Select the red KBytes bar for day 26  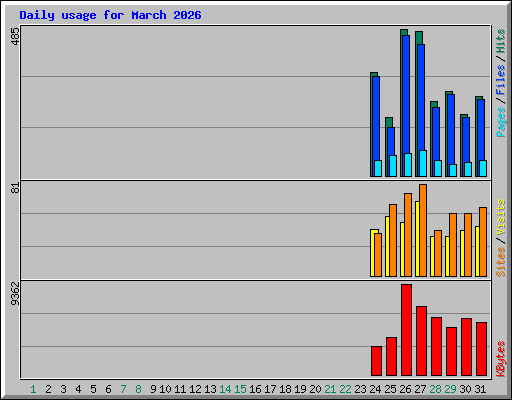[x=406, y=330]
